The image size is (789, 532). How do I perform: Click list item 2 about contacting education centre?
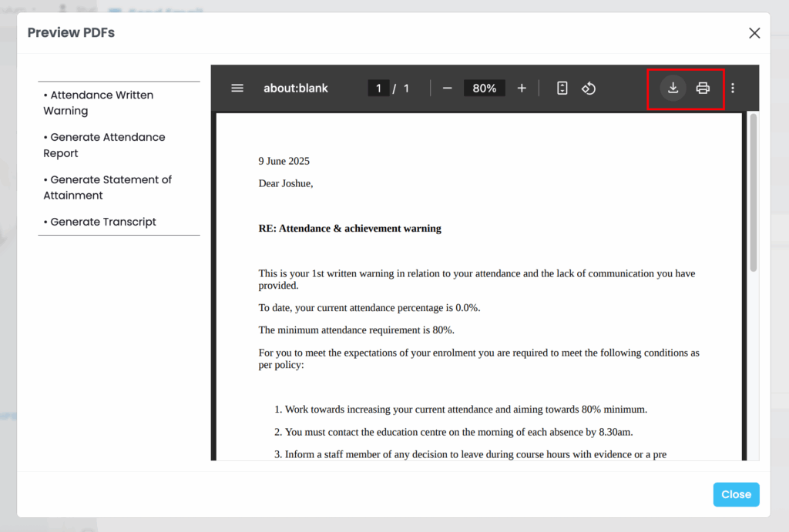pos(453,432)
